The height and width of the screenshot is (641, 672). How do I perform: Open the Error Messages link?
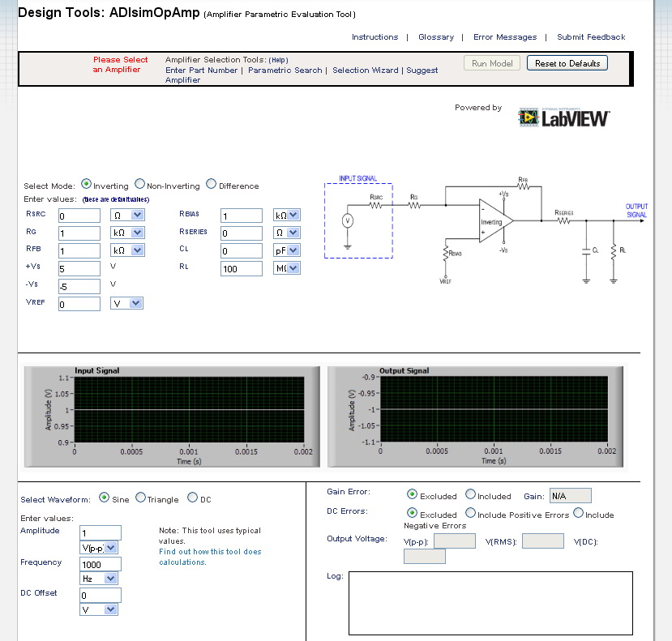505,37
